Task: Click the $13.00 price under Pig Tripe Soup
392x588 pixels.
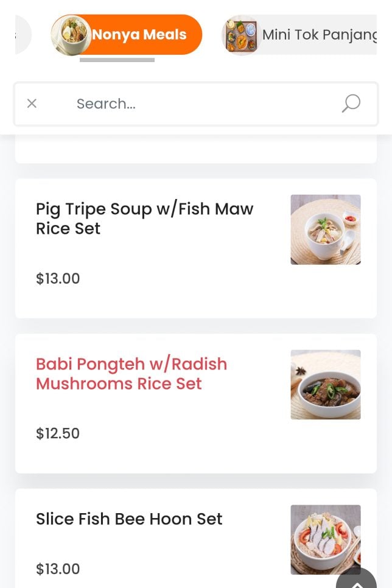Action: point(58,279)
